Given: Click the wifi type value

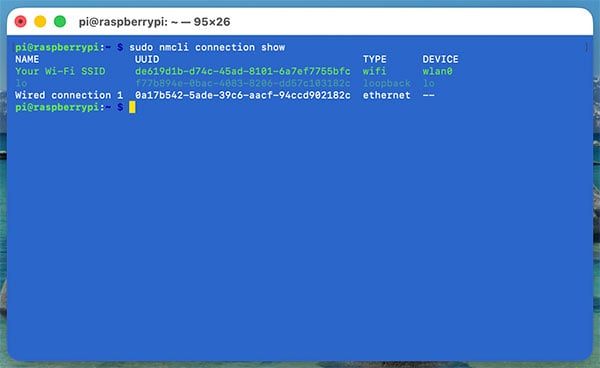Looking at the screenshot, I should click(375, 71).
